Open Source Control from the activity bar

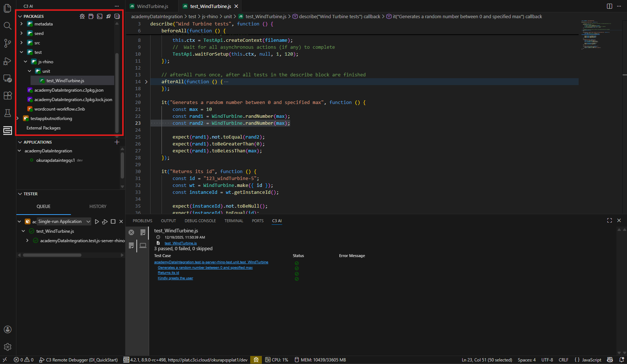(8, 43)
